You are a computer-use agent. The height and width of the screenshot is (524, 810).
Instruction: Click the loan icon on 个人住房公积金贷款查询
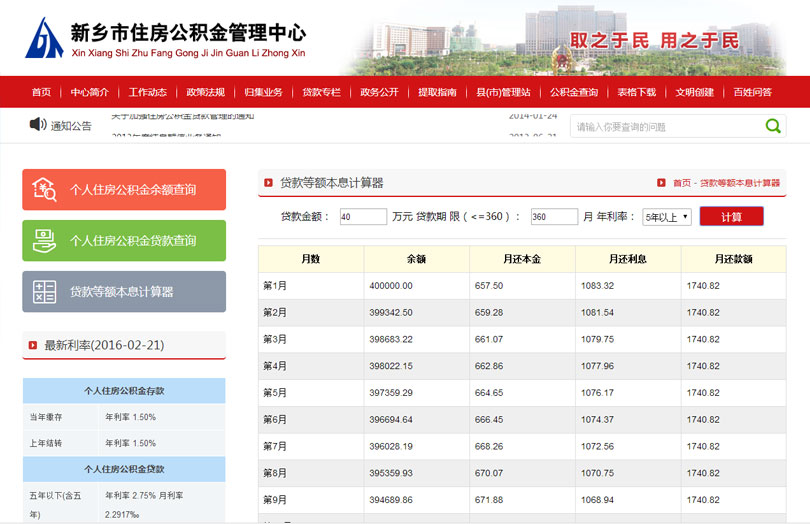tap(45, 240)
